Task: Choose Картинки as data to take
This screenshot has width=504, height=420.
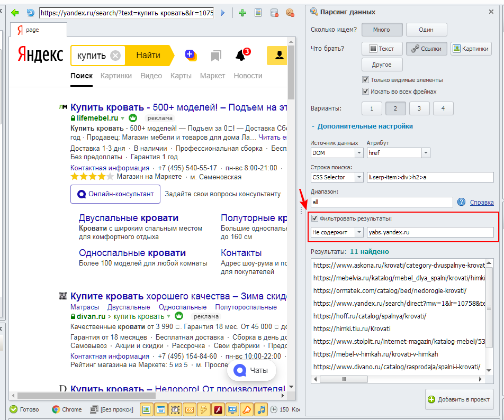Action: (x=471, y=49)
